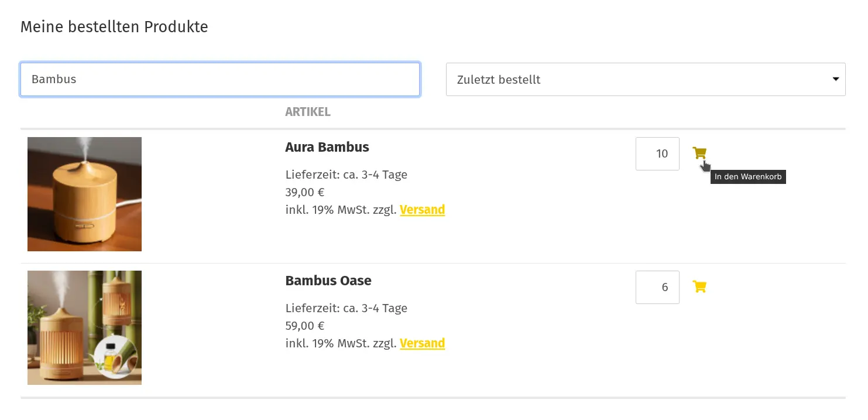Click the Aura Bambus product title
Viewport: 868px width, 420px height.
[327, 147]
